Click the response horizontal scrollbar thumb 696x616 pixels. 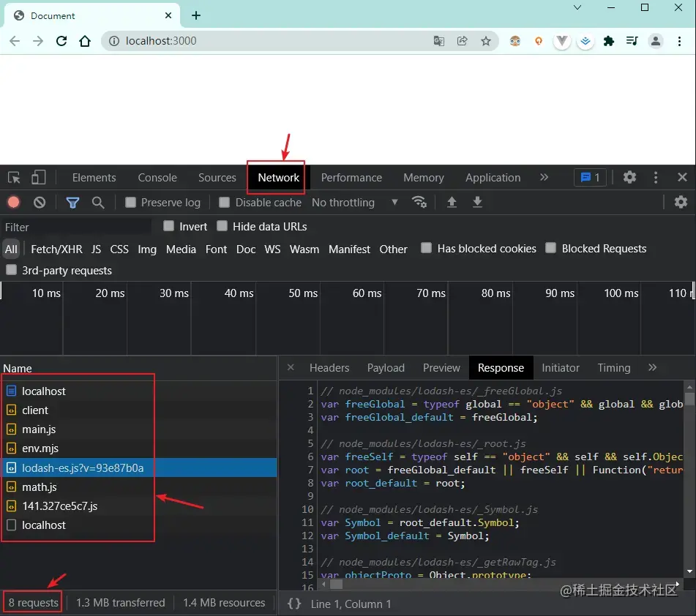point(336,584)
